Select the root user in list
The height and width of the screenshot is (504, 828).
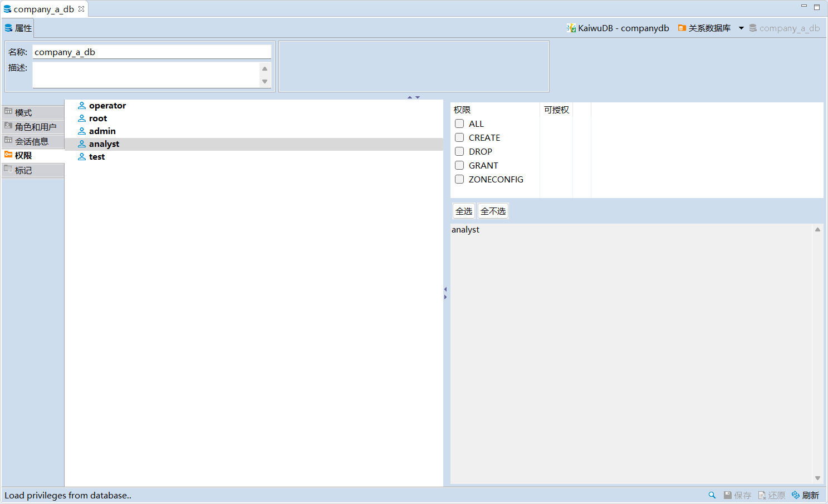click(x=98, y=118)
